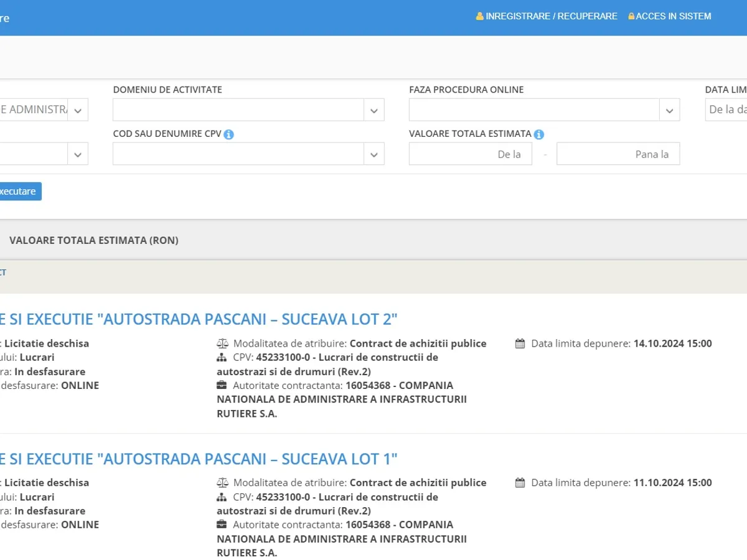Screen dimensions: 747x560
Task: Click the 'Pana la' maximum estimated value field
Action: 618,154
